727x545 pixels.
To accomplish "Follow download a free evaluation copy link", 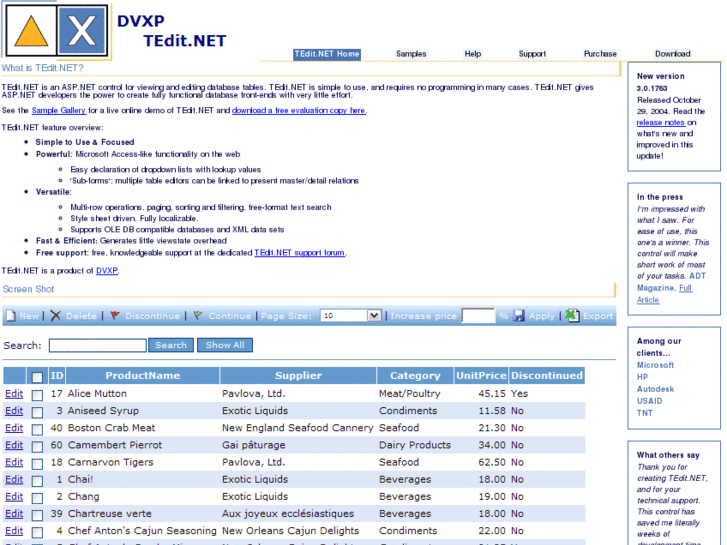I will 299,110.
